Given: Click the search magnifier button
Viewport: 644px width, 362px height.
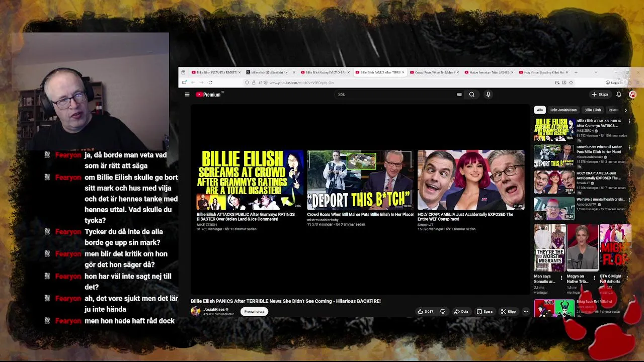Looking at the screenshot, I should [x=471, y=95].
